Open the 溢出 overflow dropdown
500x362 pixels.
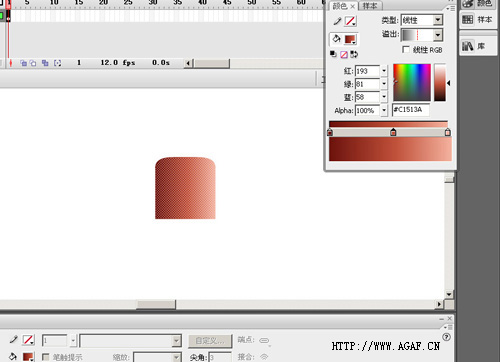click(x=422, y=35)
